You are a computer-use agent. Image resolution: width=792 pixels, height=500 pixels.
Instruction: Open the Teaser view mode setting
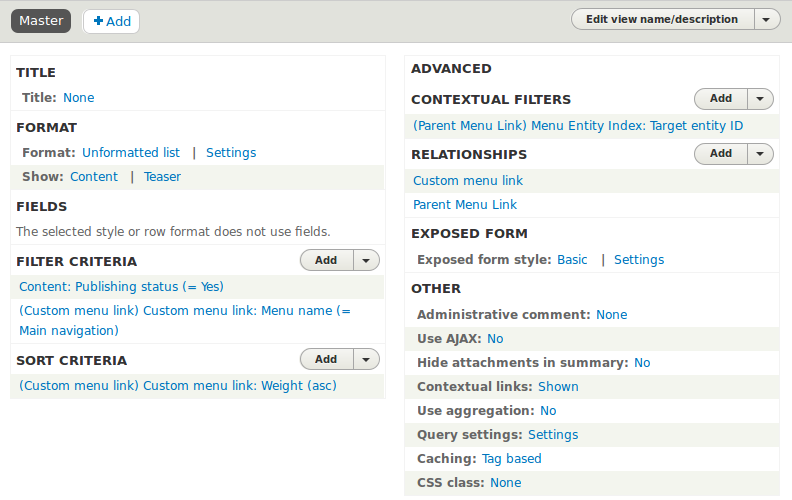coord(162,177)
